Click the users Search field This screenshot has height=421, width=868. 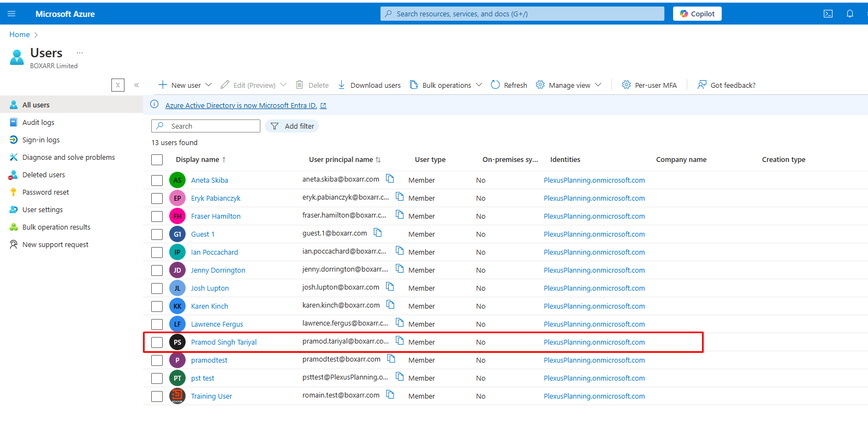pos(206,126)
